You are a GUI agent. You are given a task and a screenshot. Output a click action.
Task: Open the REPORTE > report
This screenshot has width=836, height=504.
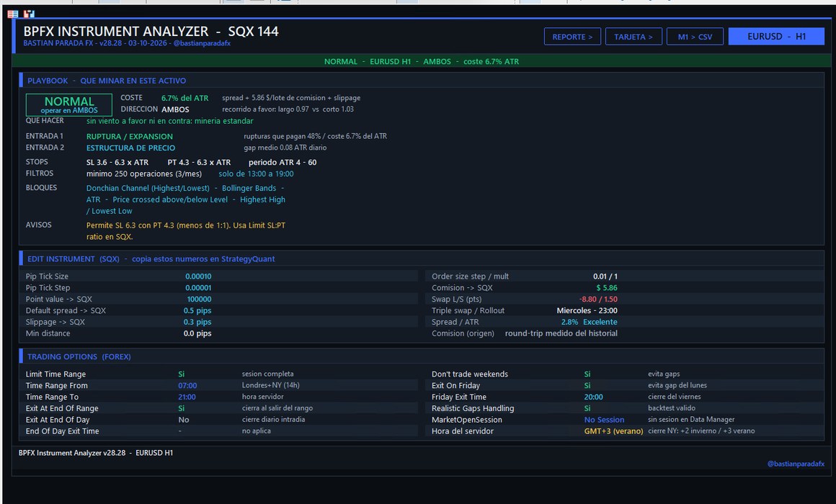572,37
